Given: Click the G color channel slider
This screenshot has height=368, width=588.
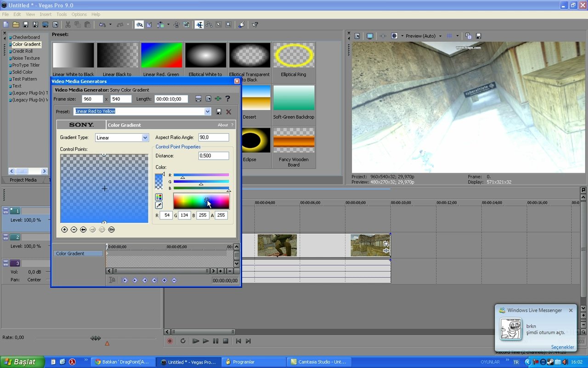Looking at the screenshot, I should click(x=201, y=182).
